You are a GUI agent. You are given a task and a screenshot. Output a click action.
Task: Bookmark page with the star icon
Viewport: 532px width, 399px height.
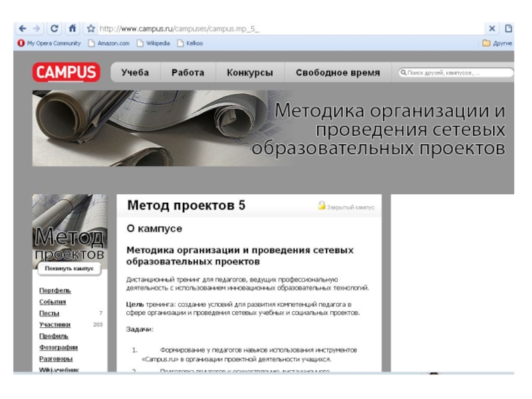pyautogui.click(x=90, y=29)
